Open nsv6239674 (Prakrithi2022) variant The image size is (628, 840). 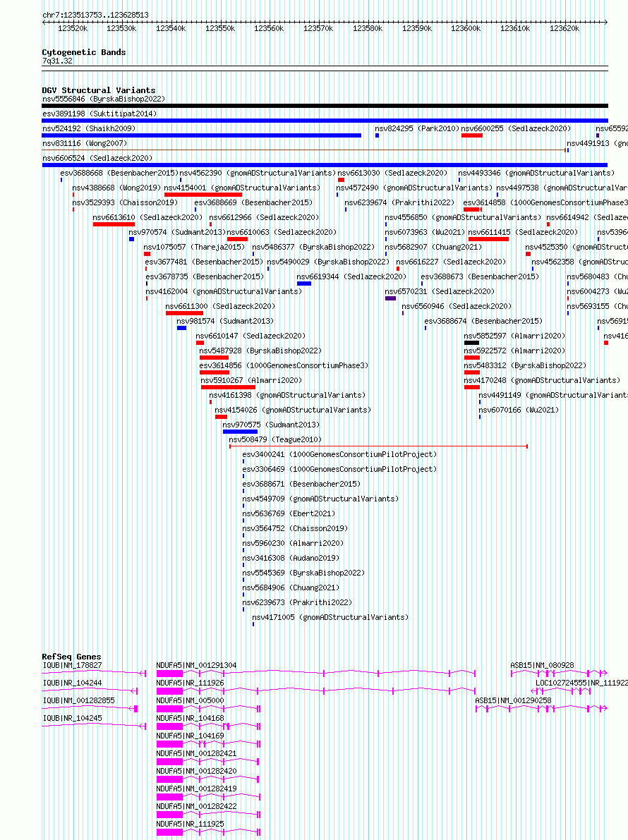pos(399,203)
